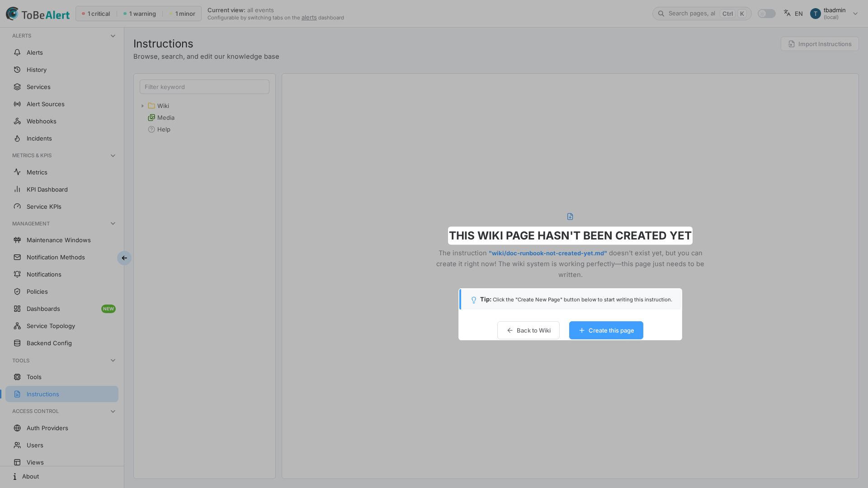Open Maintenance Windows icon
868x488 pixels.
point(17,240)
